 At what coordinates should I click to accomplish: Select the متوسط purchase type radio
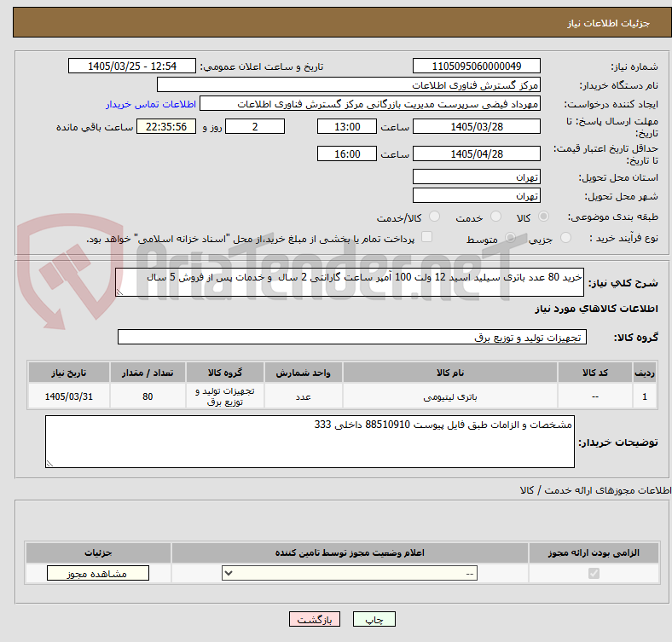[510, 238]
